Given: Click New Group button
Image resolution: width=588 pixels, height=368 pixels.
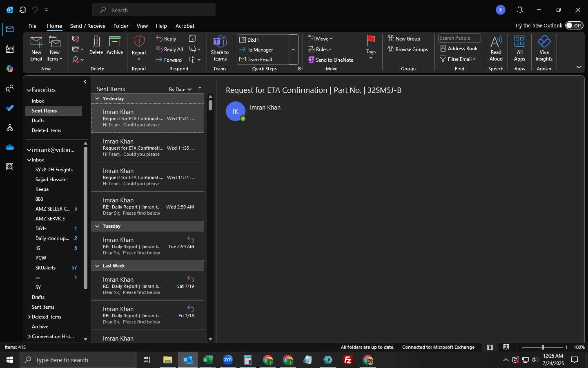Looking at the screenshot, I should [404, 39].
